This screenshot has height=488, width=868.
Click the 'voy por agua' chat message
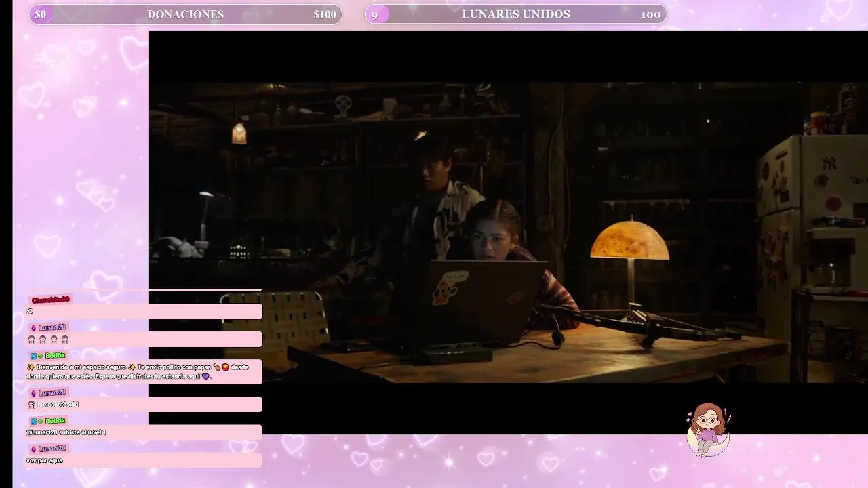pos(144,460)
